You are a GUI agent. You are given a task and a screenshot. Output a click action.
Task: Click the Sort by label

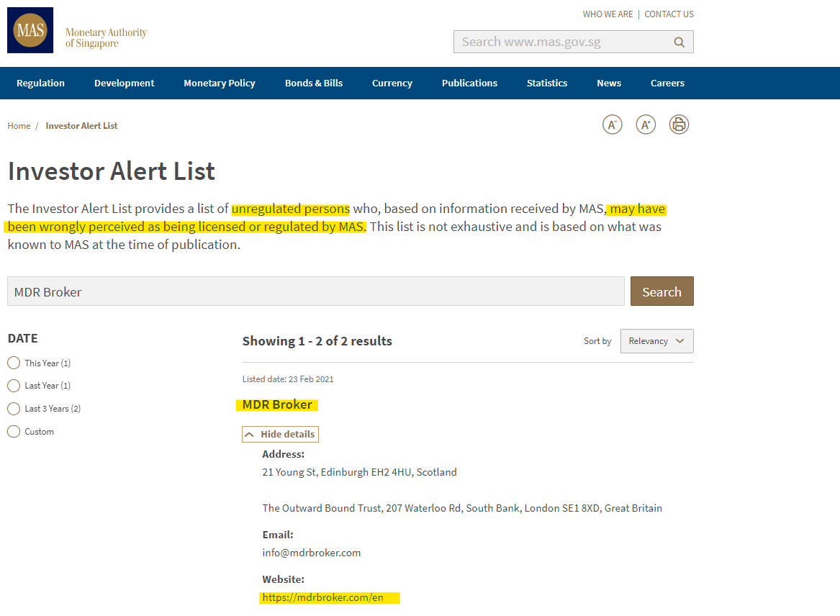(x=597, y=341)
